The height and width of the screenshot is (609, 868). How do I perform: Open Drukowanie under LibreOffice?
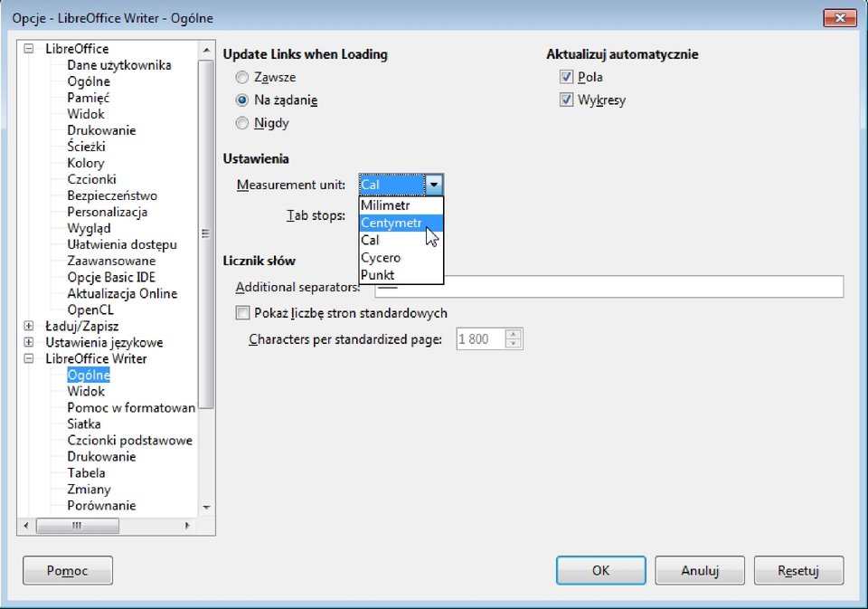click(x=101, y=130)
